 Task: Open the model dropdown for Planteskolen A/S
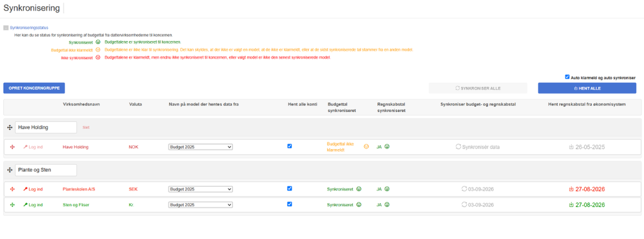[x=201, y=189]
